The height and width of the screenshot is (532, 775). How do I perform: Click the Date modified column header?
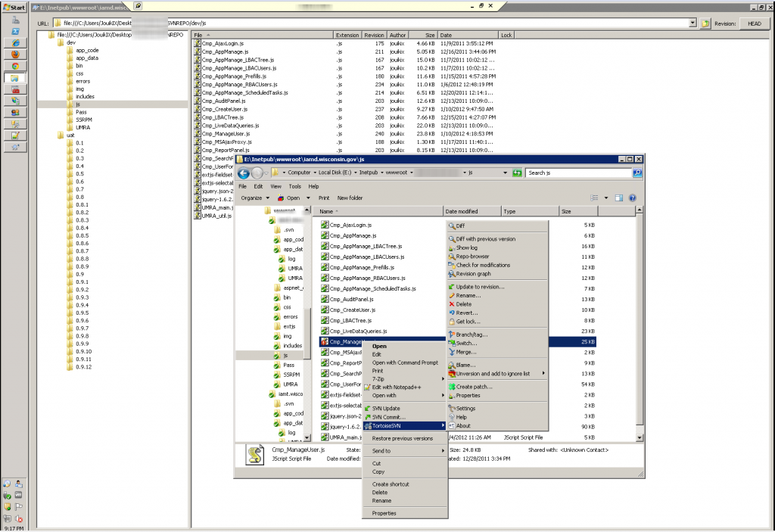pos(472,211)
